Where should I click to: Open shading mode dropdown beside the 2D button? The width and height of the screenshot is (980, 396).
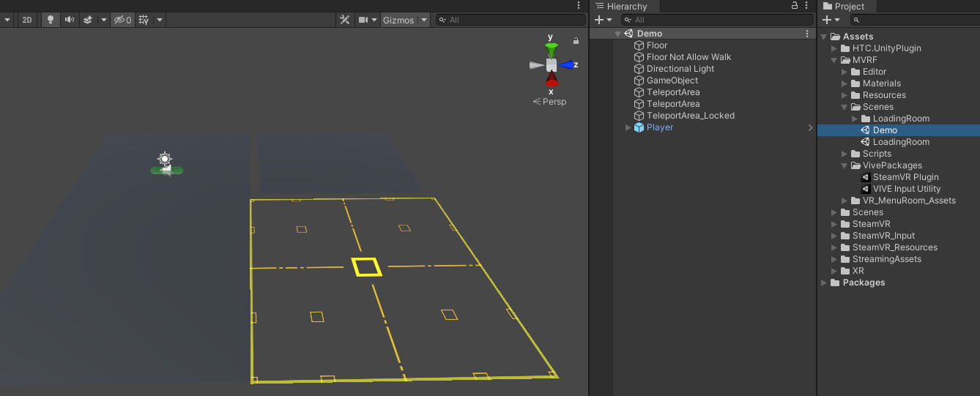[7, 20]
